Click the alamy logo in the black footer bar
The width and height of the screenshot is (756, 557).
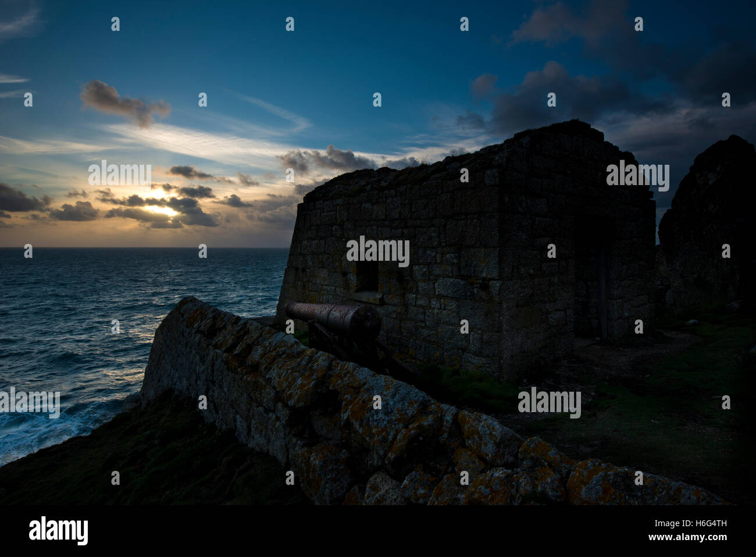(x=58, y=530)
